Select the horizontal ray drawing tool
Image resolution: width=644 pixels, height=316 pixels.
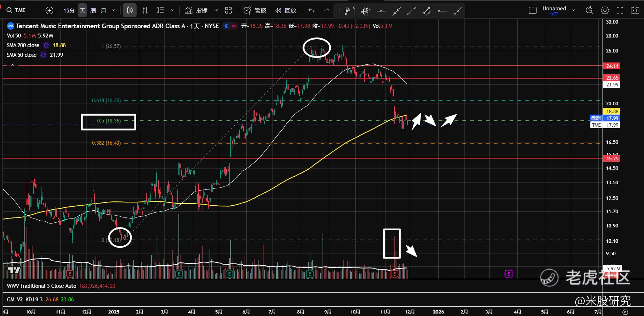point(442,11)
